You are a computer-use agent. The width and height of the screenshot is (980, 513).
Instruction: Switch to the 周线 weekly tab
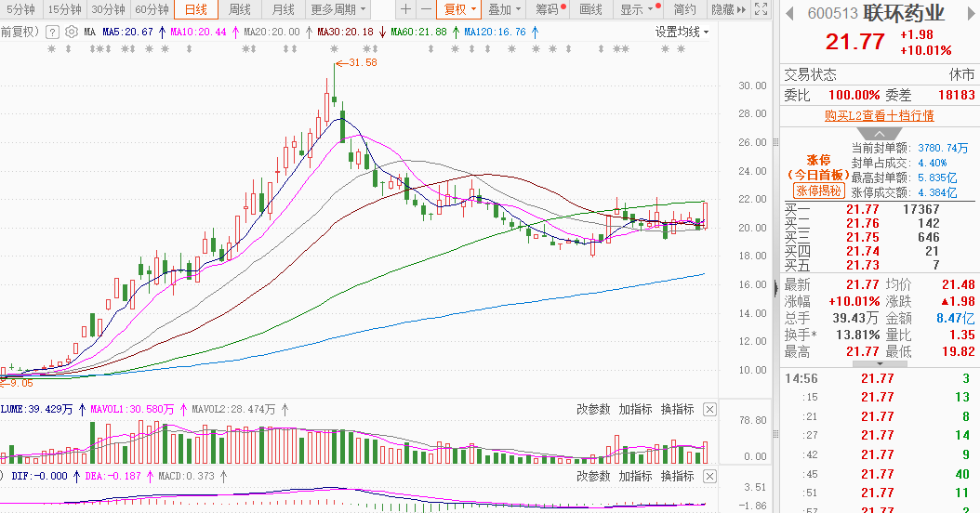coord(240,9)
